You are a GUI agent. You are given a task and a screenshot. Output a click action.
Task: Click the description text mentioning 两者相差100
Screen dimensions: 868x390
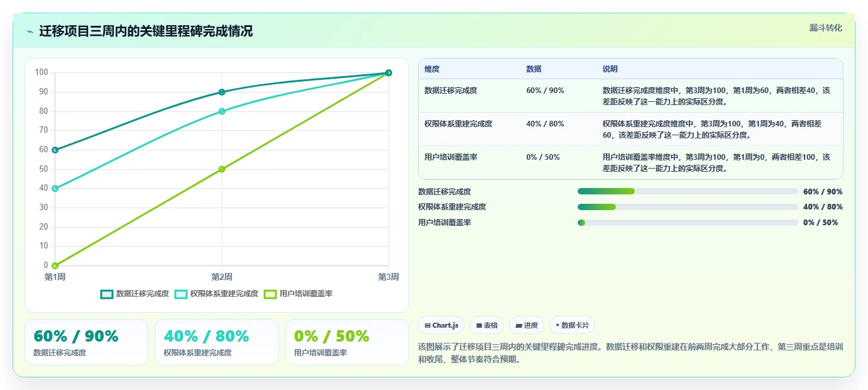tap(717, 162)
